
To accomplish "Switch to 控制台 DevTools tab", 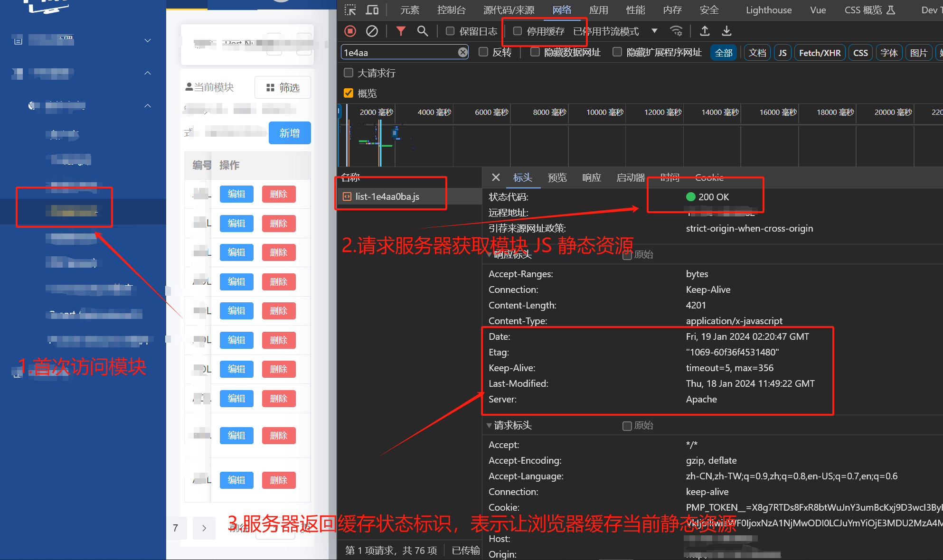I will click(x=452, y=10).
